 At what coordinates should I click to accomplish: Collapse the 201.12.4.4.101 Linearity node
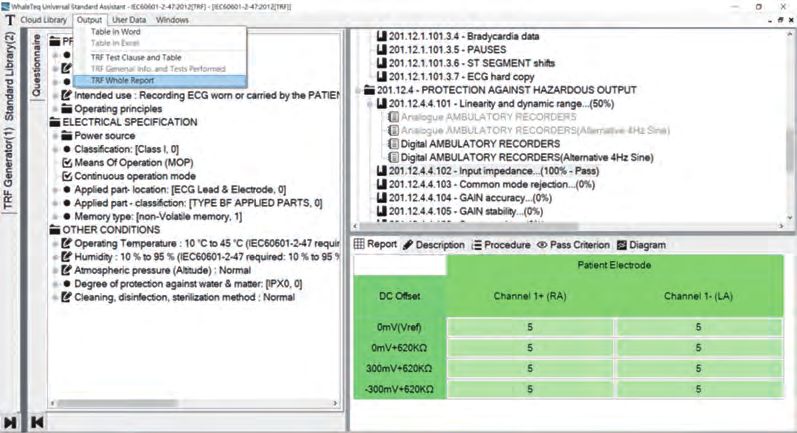pos(371,104)
